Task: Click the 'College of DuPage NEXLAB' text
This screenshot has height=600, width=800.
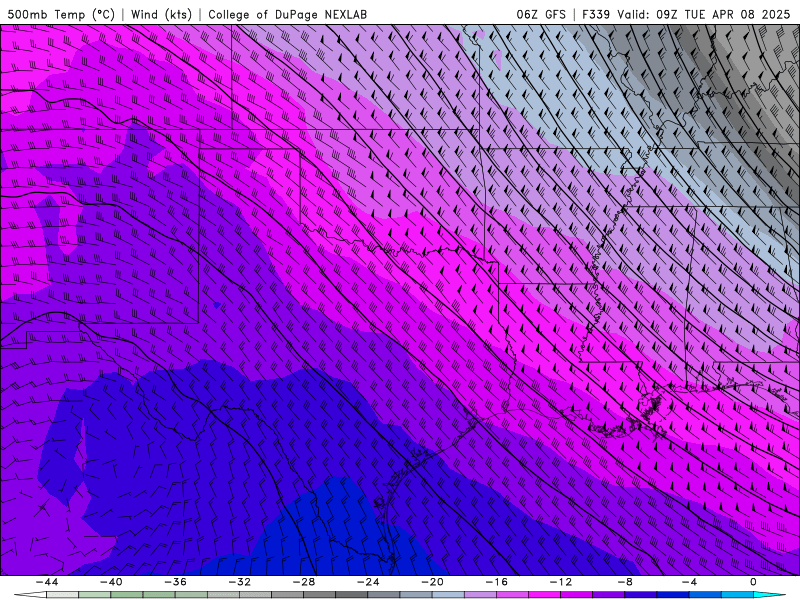Action: pyautogui.click(x=287, y=14)
